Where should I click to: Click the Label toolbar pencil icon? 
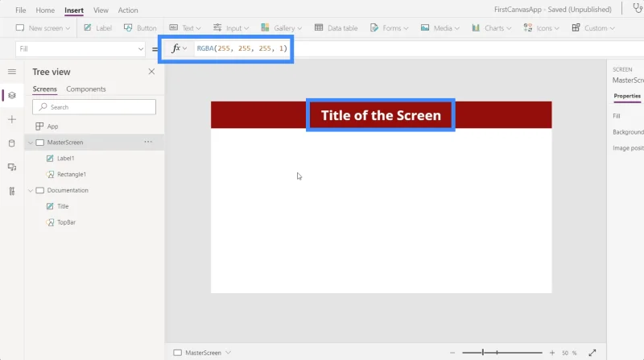88,27
